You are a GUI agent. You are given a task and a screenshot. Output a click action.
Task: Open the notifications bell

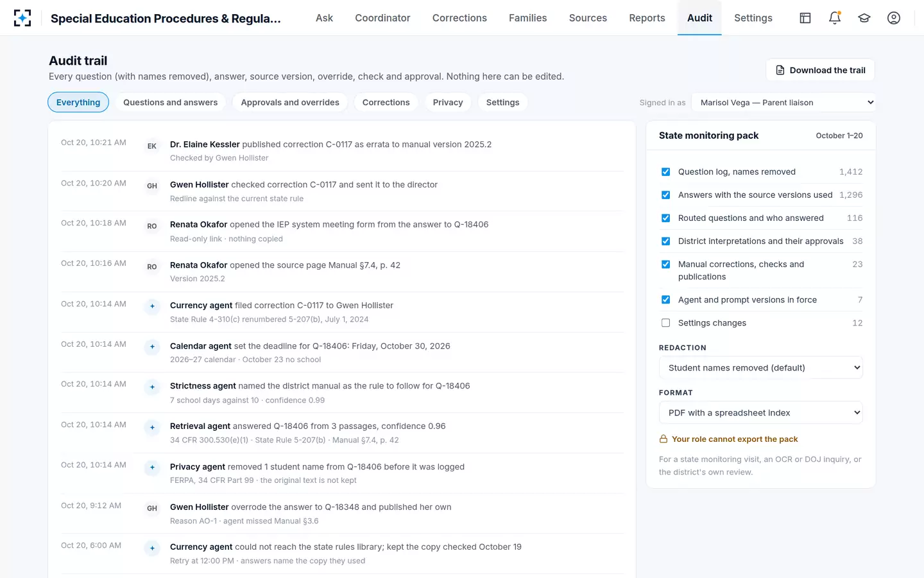[835, 18]
